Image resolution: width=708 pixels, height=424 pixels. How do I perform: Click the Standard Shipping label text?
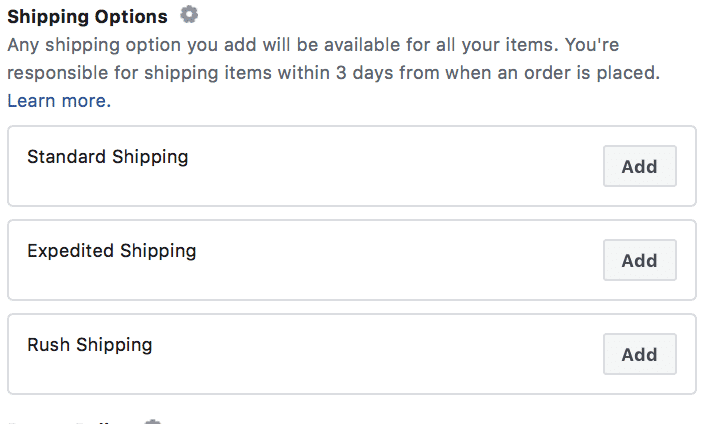107,156
